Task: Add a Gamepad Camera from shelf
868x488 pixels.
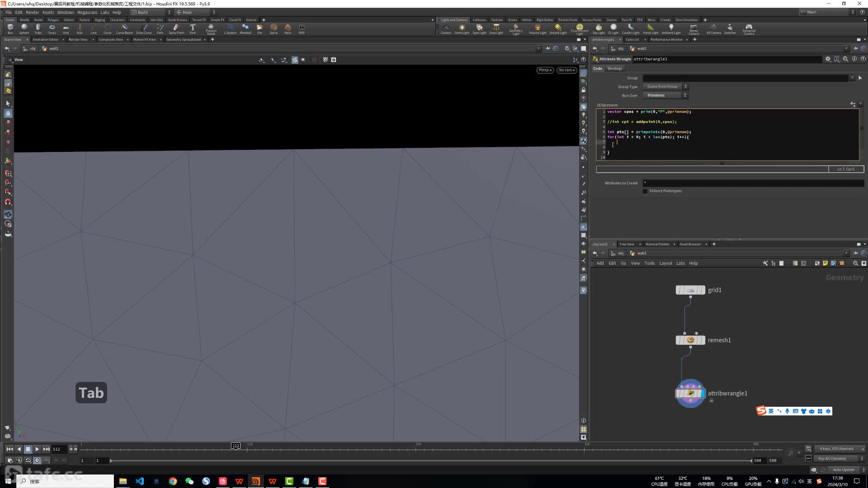Action: (749, 29)
